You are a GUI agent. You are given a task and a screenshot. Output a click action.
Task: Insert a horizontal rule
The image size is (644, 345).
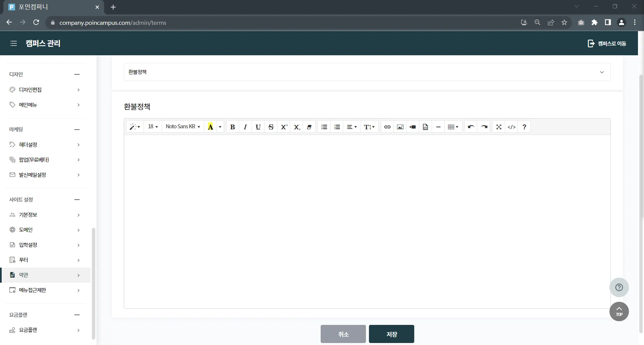[x=438, y=127]
